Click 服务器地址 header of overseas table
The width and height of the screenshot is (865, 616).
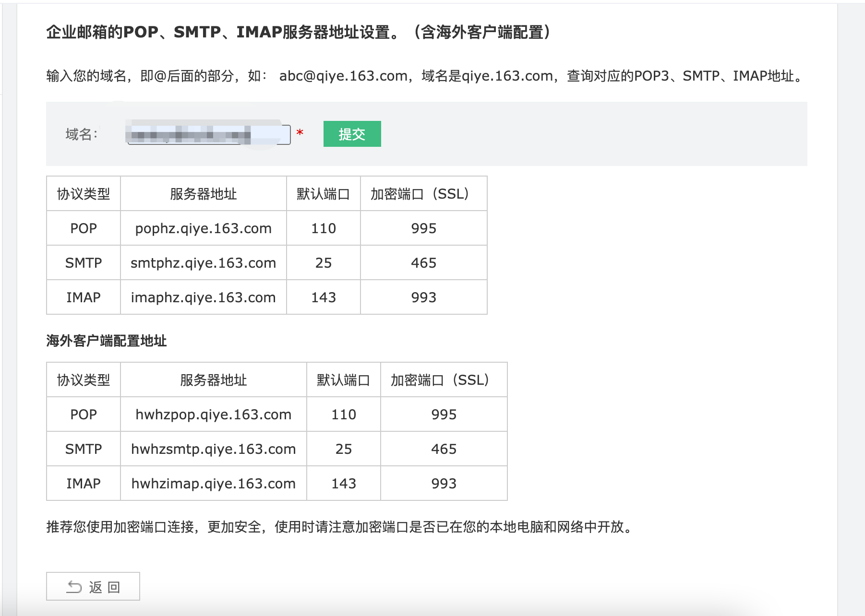click(214, 380)
